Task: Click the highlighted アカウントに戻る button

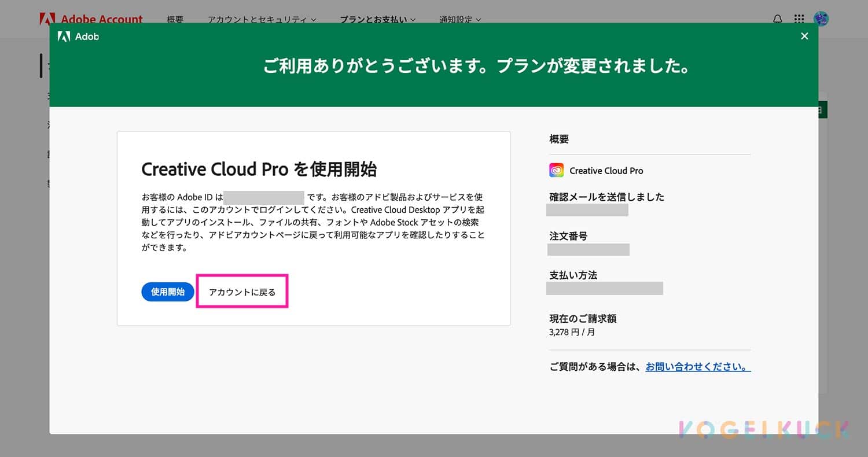Action: point(241,292)
